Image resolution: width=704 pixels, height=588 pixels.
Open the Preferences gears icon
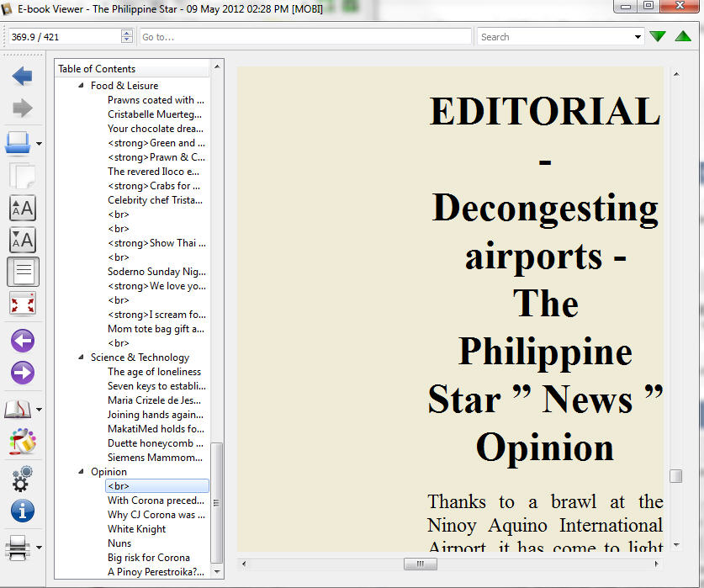22,479
